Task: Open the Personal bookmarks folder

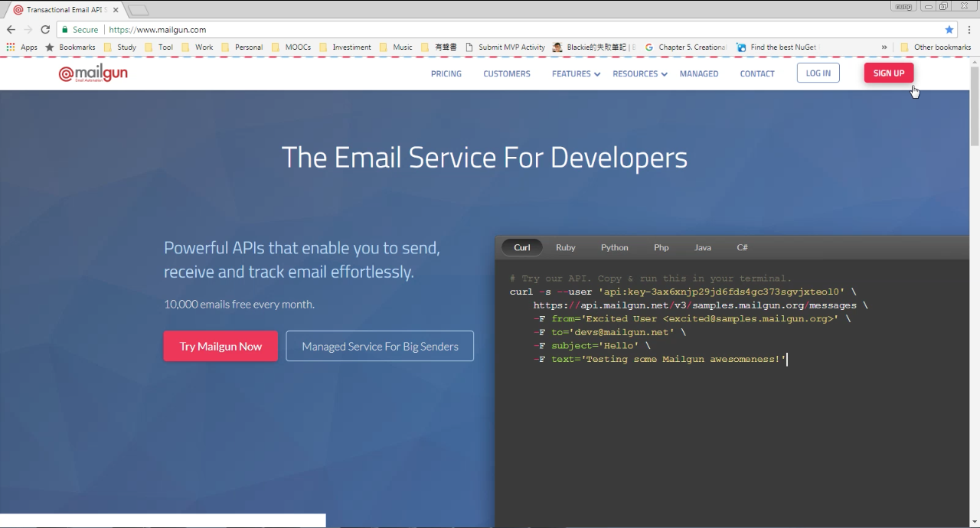Action: pos(242,47)
